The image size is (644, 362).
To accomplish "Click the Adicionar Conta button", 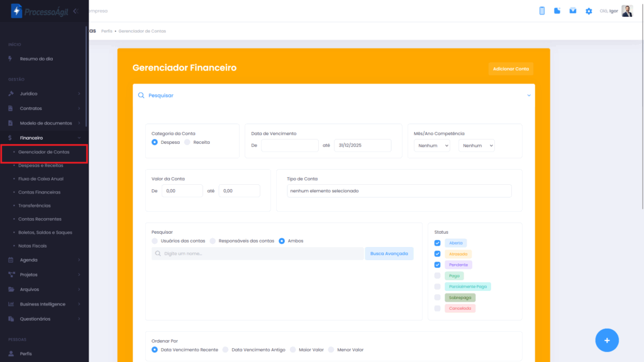I will [511, 69].
